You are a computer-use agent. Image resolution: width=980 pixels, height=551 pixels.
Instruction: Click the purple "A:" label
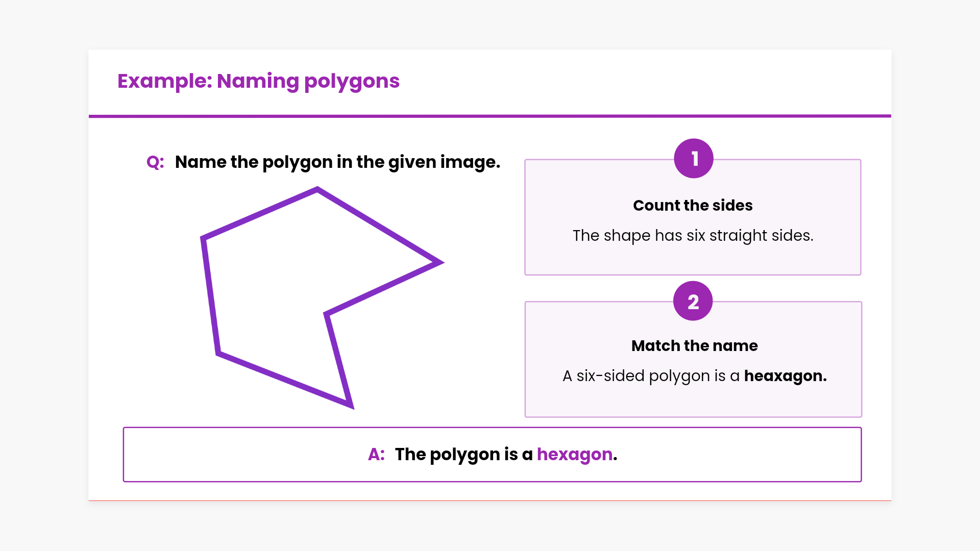(x=376, y=455)
